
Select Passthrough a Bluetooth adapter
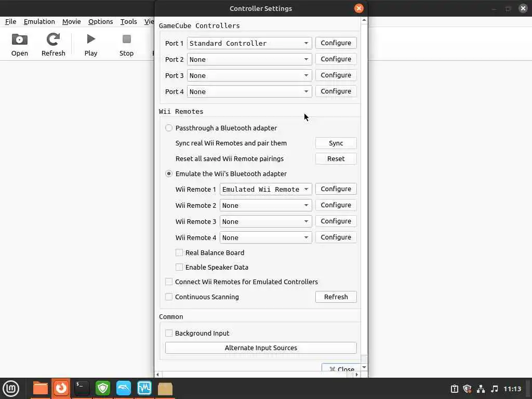click(x=169, y=128)
